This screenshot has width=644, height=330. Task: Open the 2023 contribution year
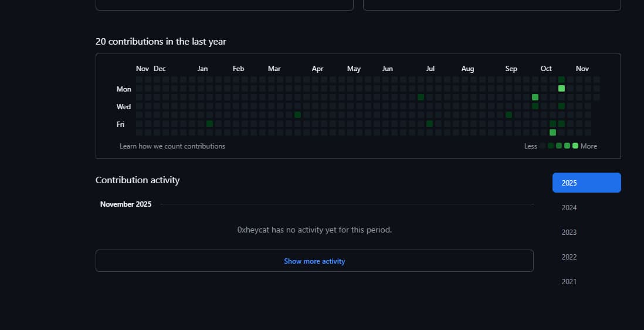click(x=569, y=233)
